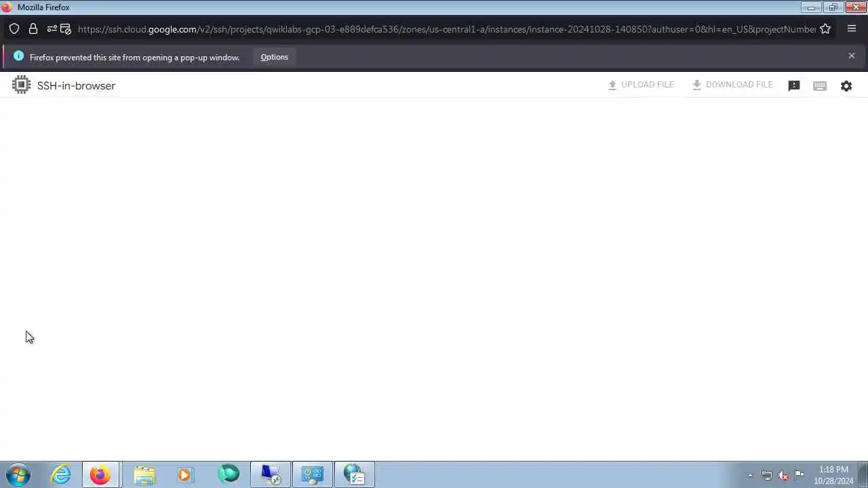The width and height of the screenshot is (868, 488).
Task: Open Windows Explorer folder from the taskbar
Action: click(x=144, y=474)
